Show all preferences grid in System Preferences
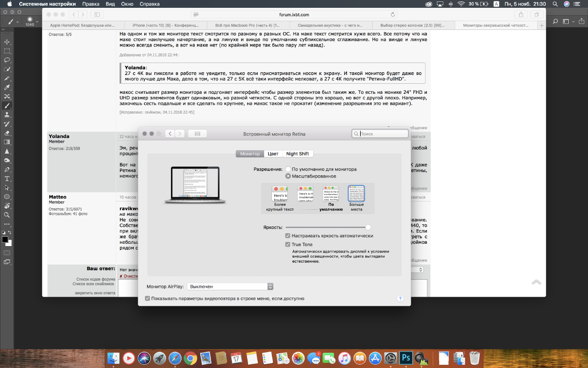Image resolution: width=588 pixels, height=368 pixels. (198, 134)
